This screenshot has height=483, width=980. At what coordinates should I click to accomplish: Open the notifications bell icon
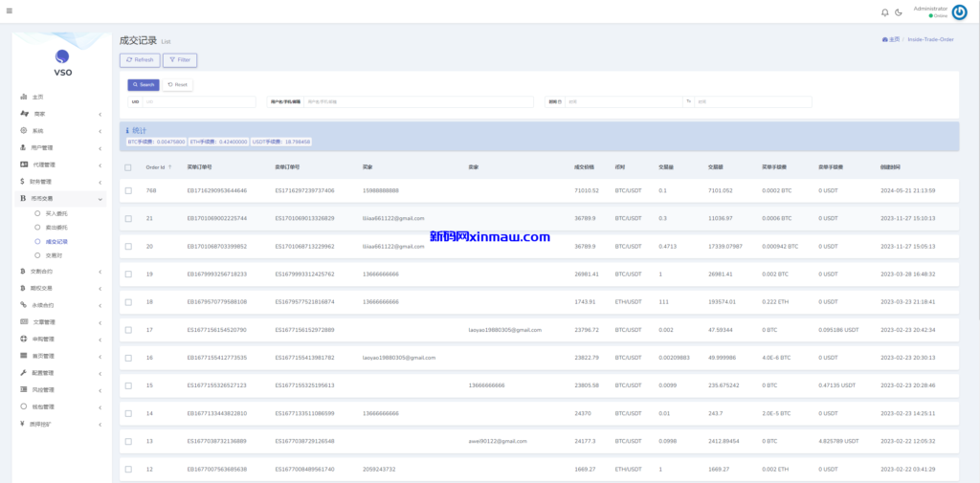click(884, 12)
